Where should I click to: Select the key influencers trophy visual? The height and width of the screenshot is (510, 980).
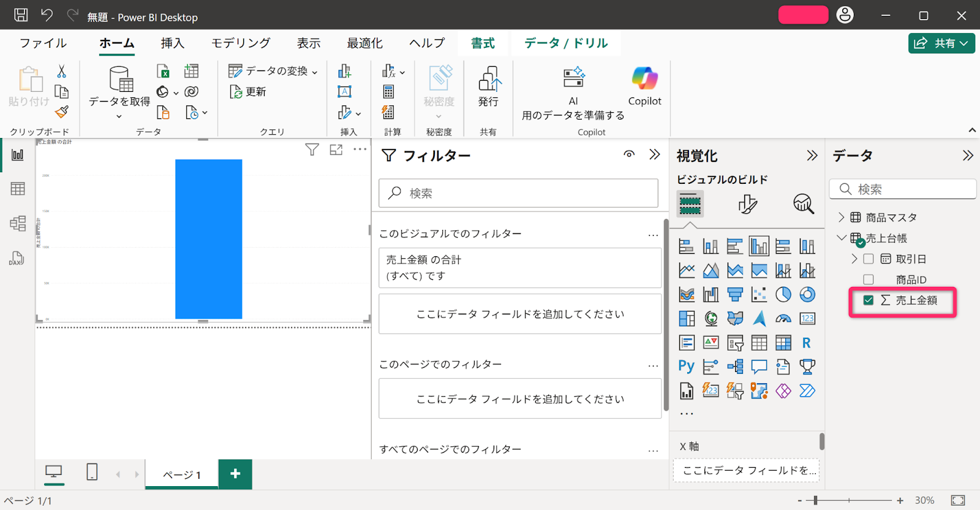click(x=807, y=367)
